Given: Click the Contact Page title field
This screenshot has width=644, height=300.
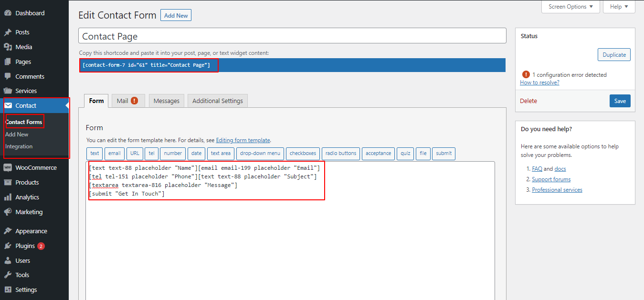Looking at the screenshot, I should [x=292, y=36].
